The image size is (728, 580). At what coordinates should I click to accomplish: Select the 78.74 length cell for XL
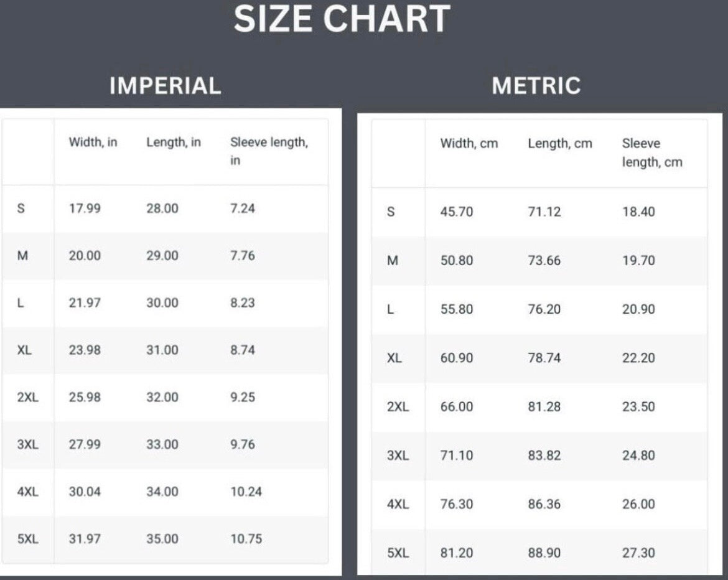coord(544,358)
